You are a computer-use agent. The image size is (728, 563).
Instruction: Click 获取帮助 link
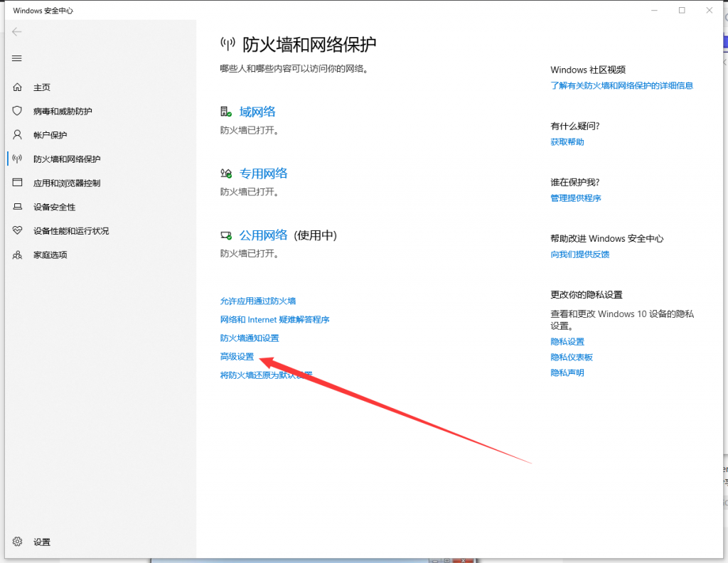pyautogui.click(x=567, y=142)
